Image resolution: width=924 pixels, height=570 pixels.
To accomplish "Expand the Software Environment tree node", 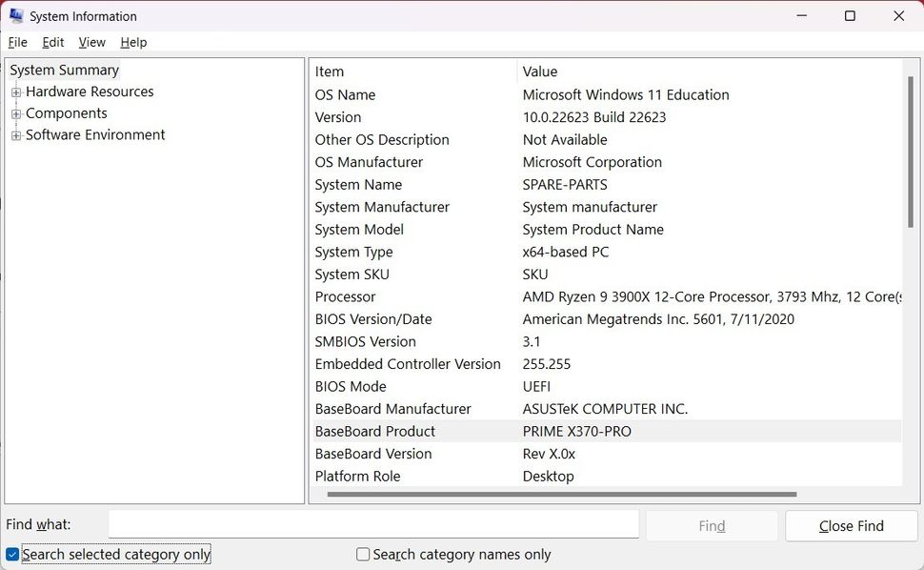I will [14, 134].
